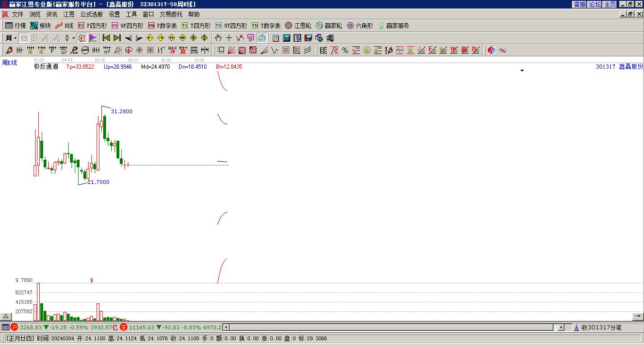Click the right arrow button at chart bottom
The width and height of the screenshot is (644, 345).
pos(638,316)
